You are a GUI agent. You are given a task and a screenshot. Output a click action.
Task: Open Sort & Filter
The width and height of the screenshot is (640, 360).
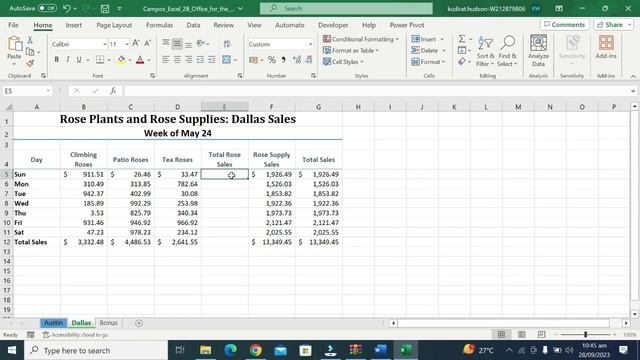point(485,51)
